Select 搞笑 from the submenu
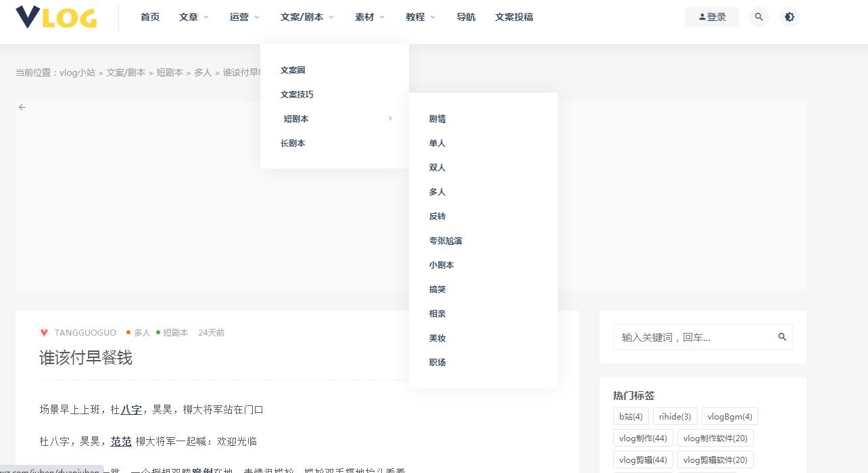868x473 pixels. [437, 289]
